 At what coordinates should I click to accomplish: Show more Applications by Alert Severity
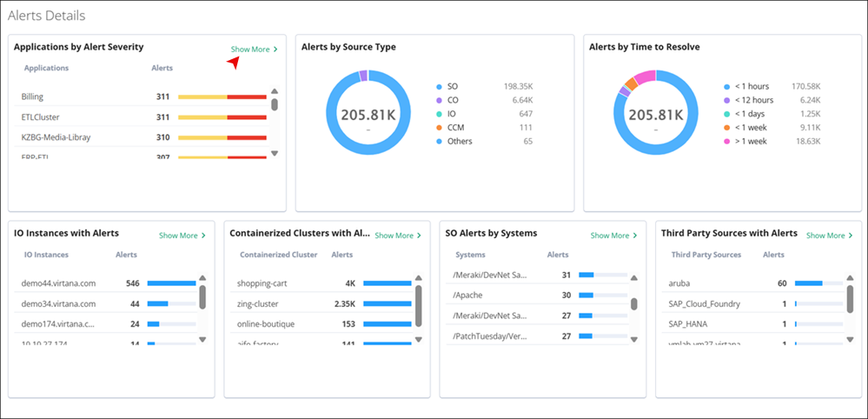pyautogui.click(x=254, y=50)
